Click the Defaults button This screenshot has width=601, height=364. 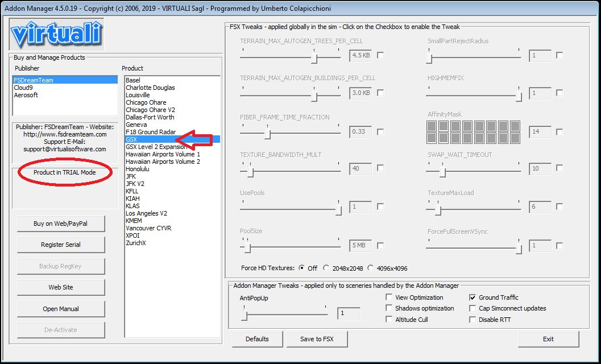(x=257, y=339)
